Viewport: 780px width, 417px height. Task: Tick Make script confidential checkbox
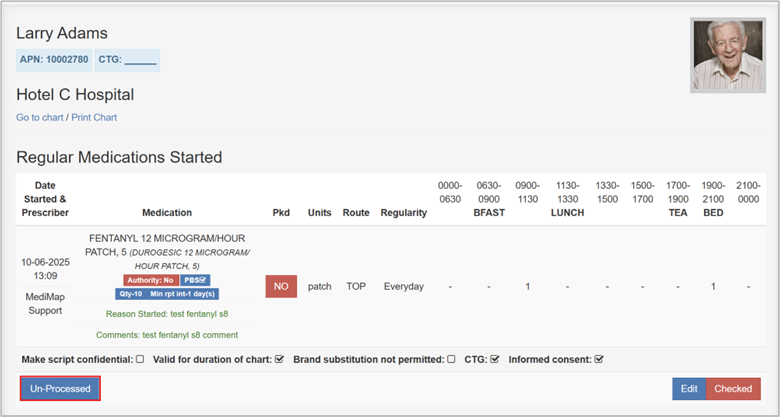140,359
